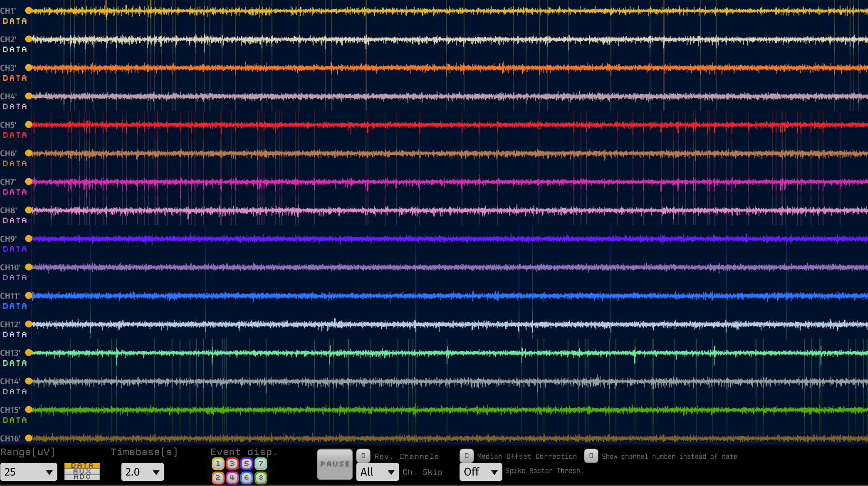Click the Spike Raster Thresh. label
The width and height of the screenshot is (868, 486).
coord(544,471)
